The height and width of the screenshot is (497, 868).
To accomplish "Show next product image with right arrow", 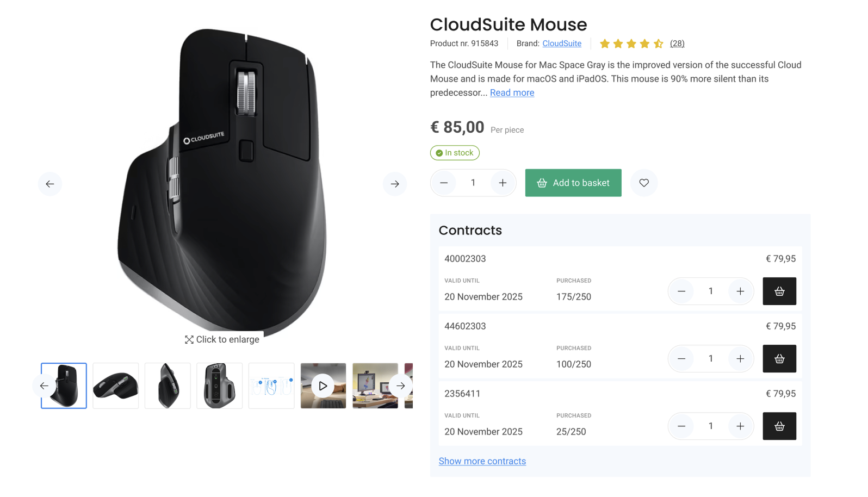I will click(x=395, y=184).
